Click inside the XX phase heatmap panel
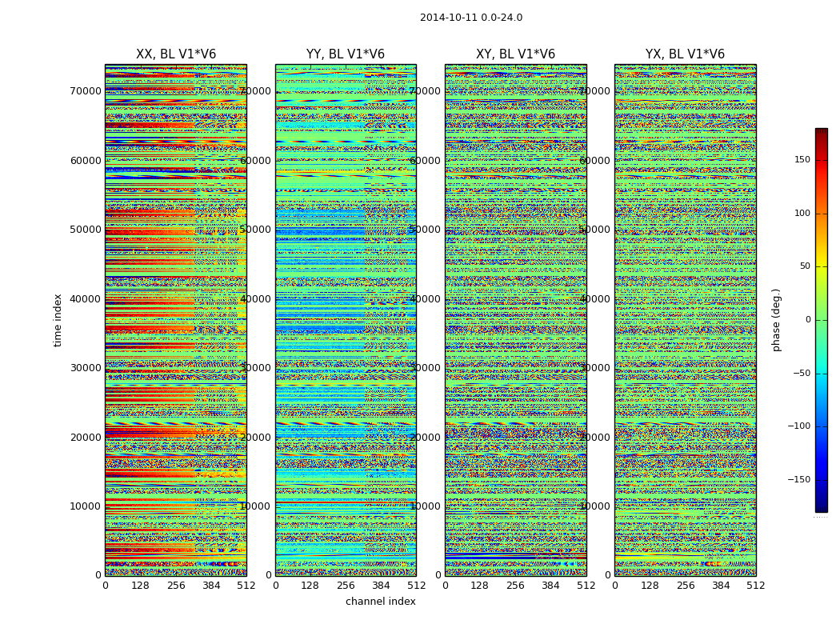 175,320
